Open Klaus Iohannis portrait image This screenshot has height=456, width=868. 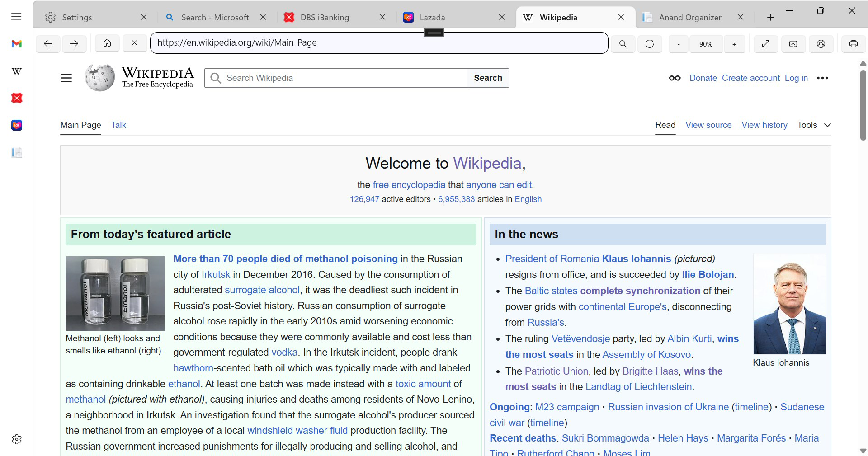789,304
